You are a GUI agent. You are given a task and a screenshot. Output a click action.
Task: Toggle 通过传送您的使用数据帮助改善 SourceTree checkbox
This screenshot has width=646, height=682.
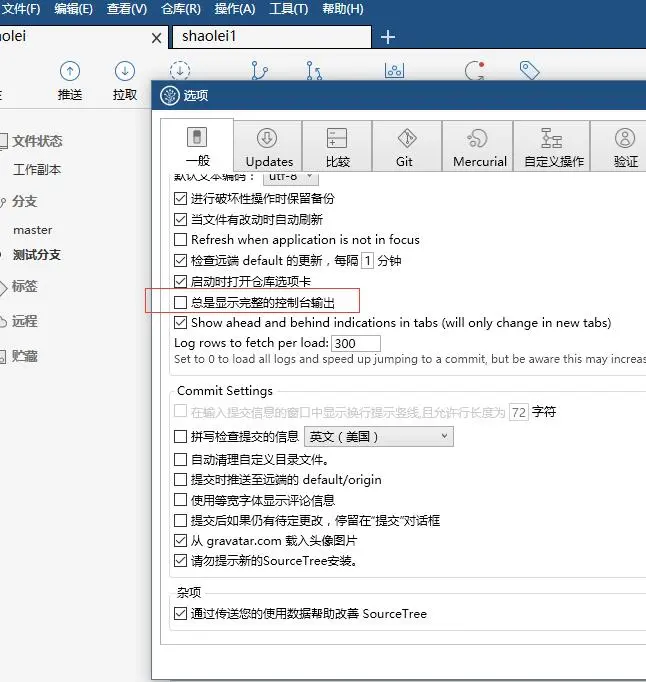pos(180,613)
